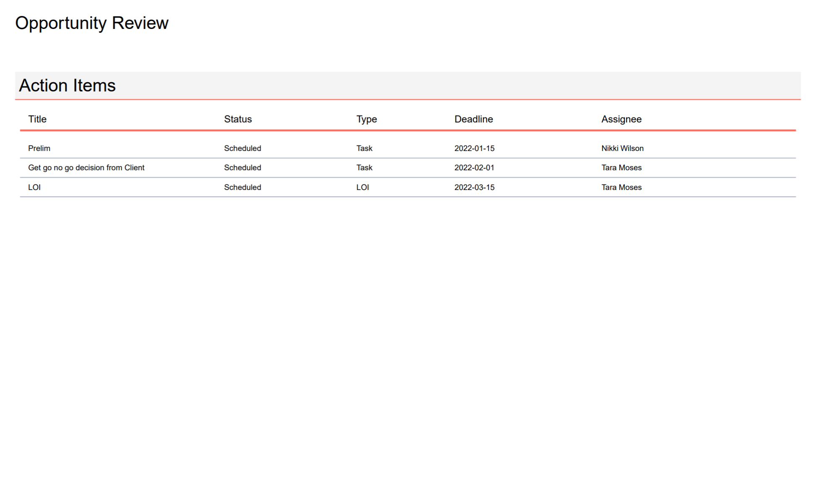The height and width of the screenshot is (504, 815).
Task: Click the Opportunity Review page heading
Action: pyautogui.click(x=91, y=23)
